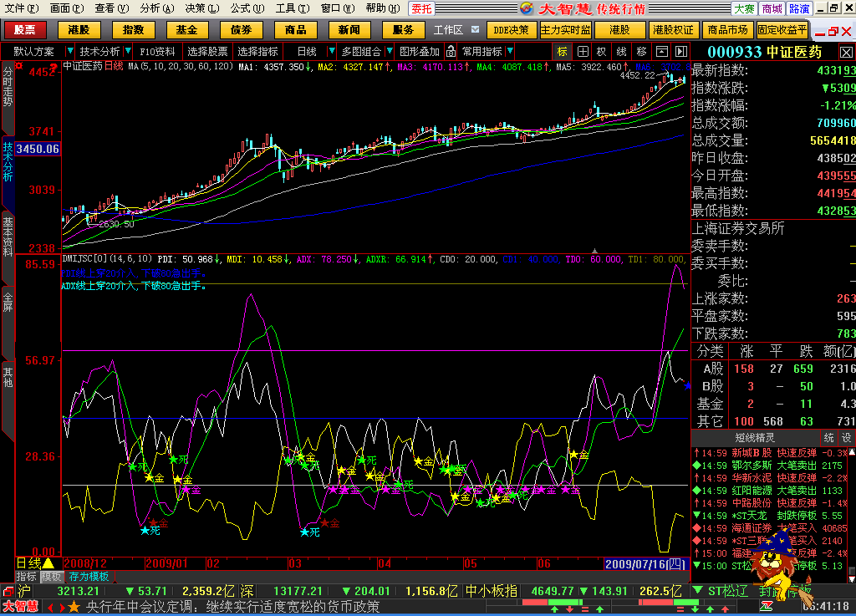The width and height of the screenshot is (856, 616).
Task: Open the 多图组合 dropdown arrow
Action: [x=390, y=51]
